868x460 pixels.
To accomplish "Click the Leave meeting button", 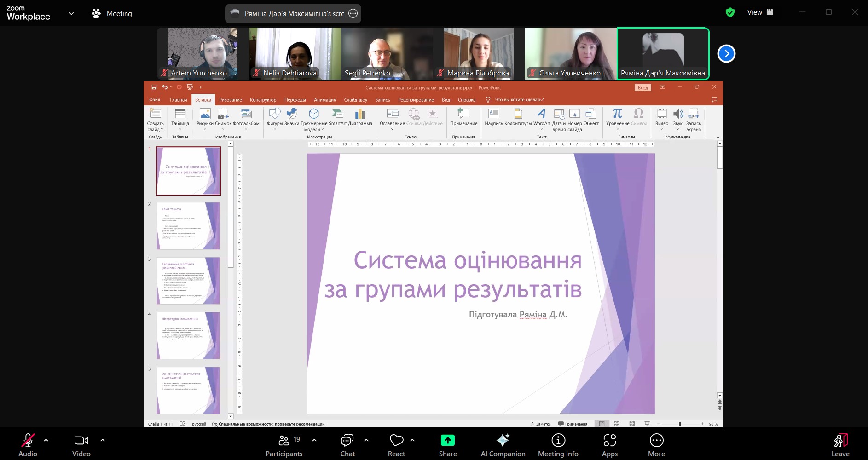I will [x=840, y=445].
